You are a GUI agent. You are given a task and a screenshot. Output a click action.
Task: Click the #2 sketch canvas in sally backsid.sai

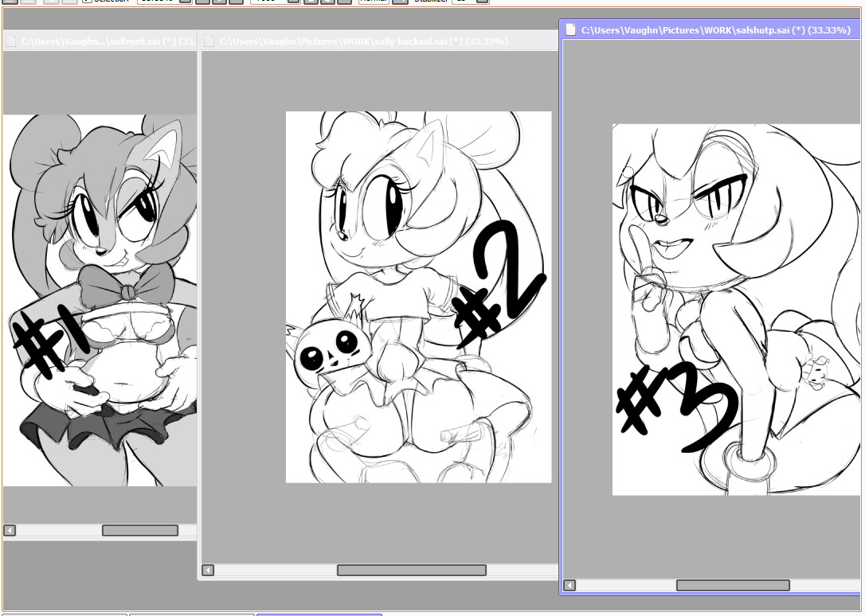[x=419, y=297]
